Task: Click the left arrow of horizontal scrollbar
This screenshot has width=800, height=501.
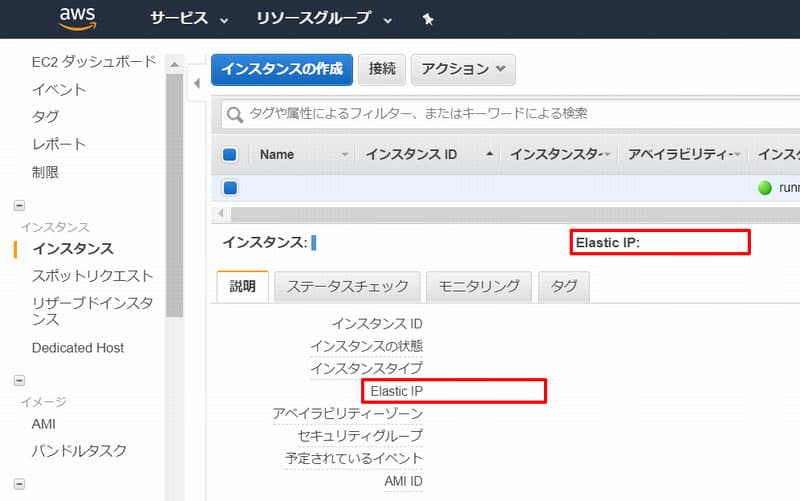Action: point(221,213)
